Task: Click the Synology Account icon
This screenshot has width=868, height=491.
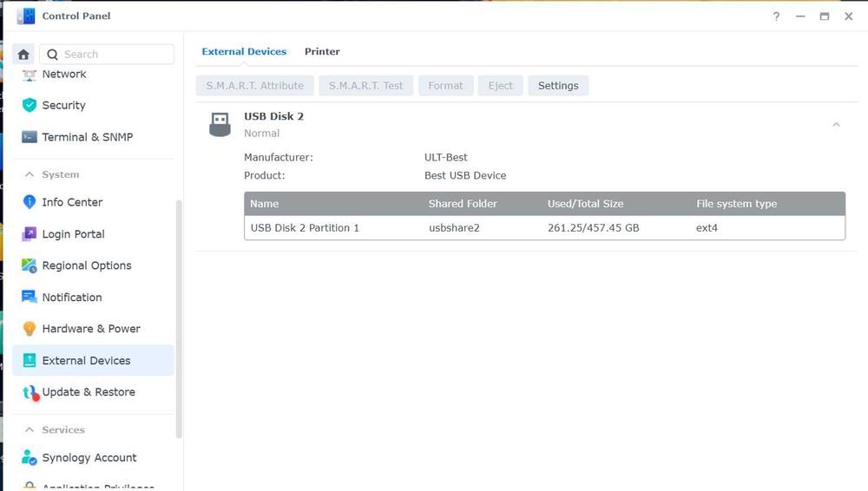Action: click(30, 457)
